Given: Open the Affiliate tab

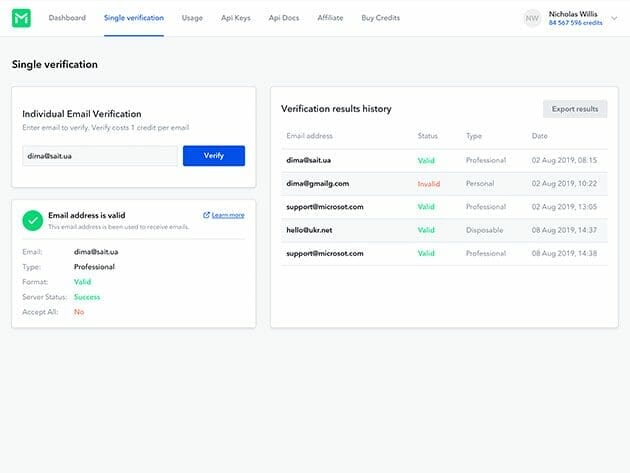Looking at the screenshot, I should (x=330, y=18).
